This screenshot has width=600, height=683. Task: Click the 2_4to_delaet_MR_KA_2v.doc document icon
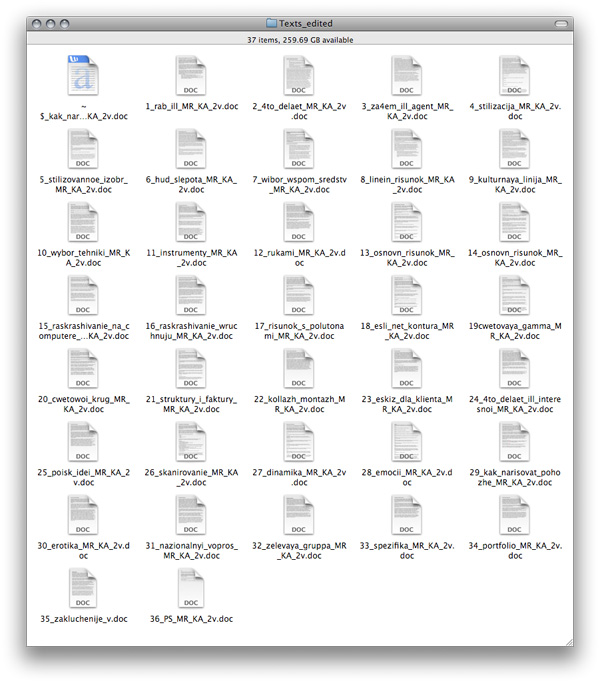pos(298,76)
